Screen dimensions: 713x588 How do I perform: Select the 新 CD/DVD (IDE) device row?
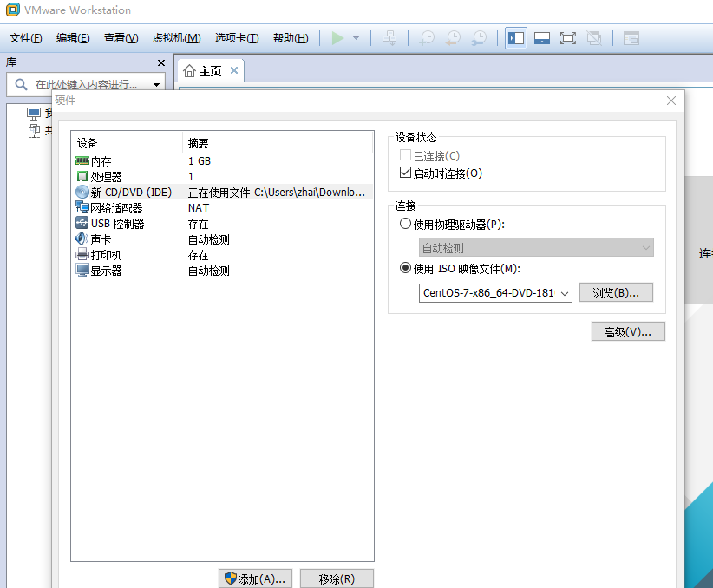(222, 193)
